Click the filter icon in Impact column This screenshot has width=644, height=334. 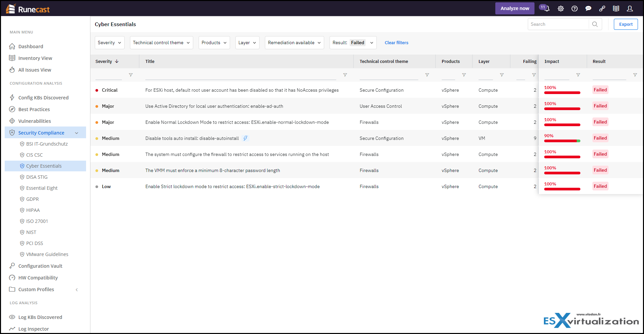(578, 75)
